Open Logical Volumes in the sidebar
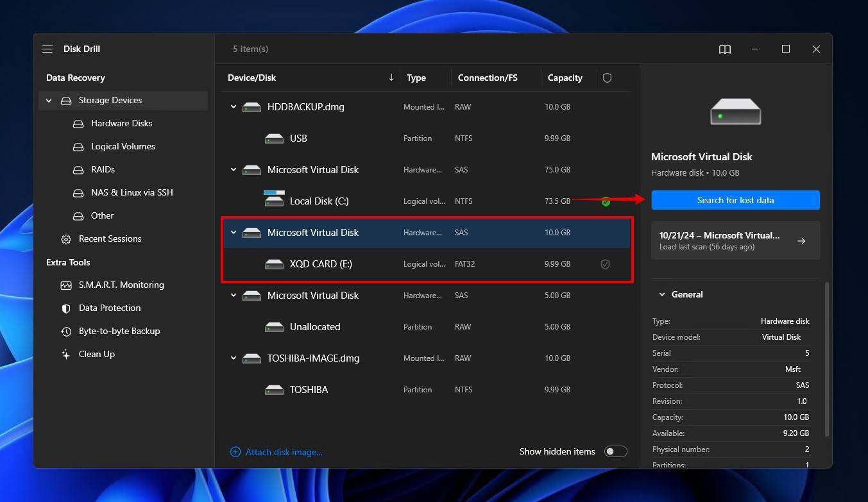The image size is (868, 502). [123, 147]
